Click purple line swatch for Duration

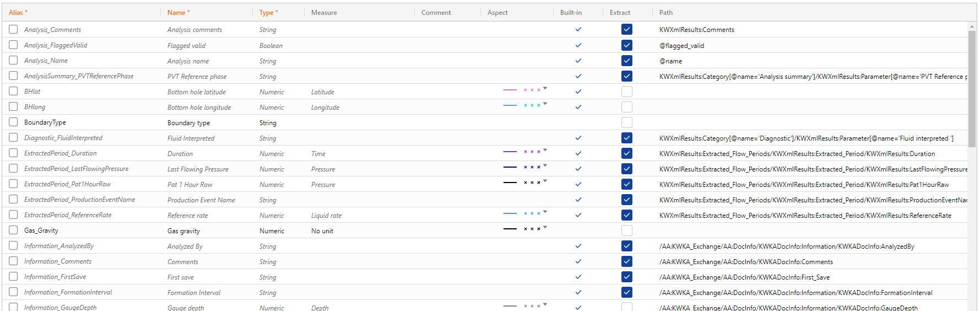pos(510,152)
